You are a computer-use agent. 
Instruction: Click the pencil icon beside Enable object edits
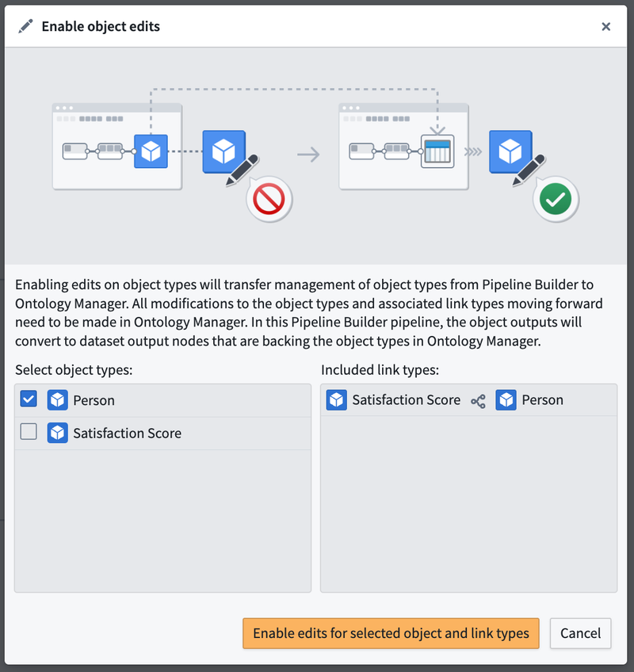coord(25,26)
